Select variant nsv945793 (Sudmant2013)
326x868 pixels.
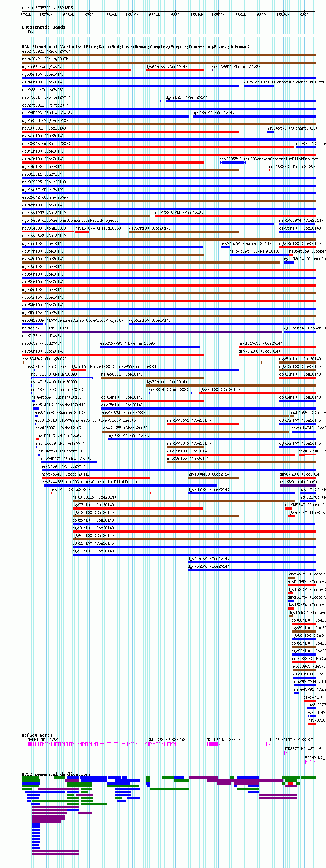pyautogui.click(x=47, y=113)
